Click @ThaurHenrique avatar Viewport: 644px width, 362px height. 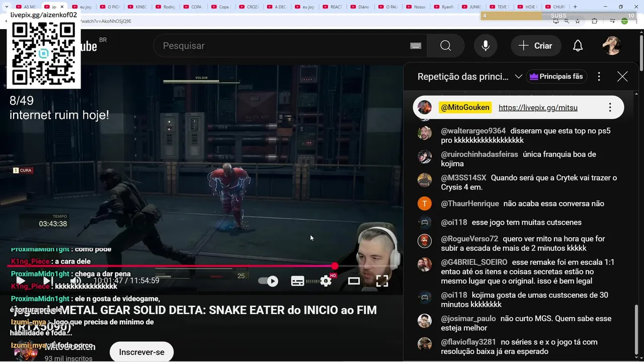point(425,204)
